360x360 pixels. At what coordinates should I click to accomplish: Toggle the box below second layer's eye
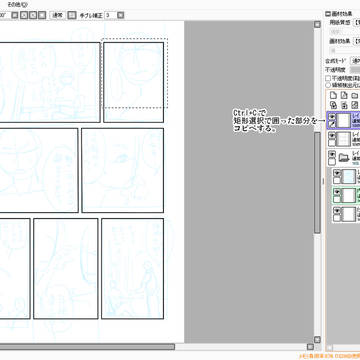coord(332,143)
